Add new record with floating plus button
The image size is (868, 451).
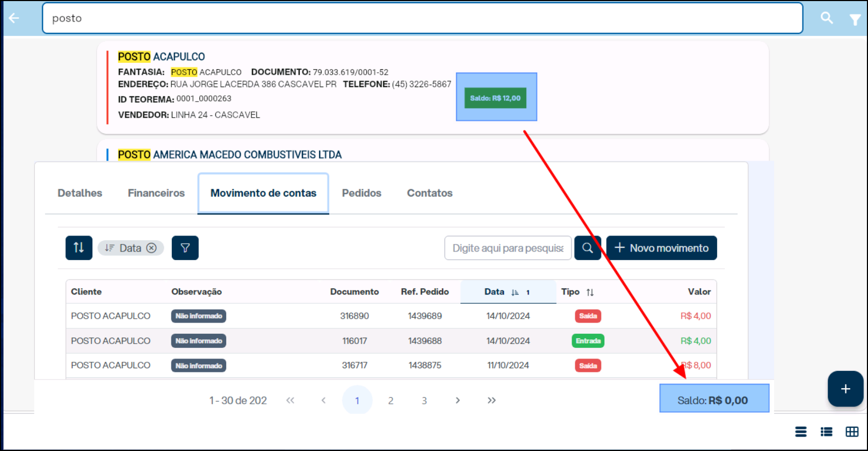pyautogui.click(x=845, y=389)
